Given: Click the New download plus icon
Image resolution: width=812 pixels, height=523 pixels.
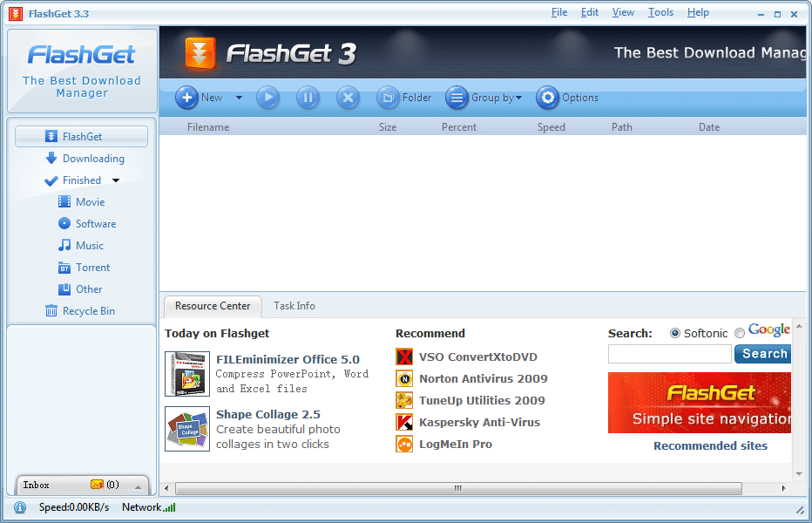Looking at the screenshot, I should coord(187,98).
